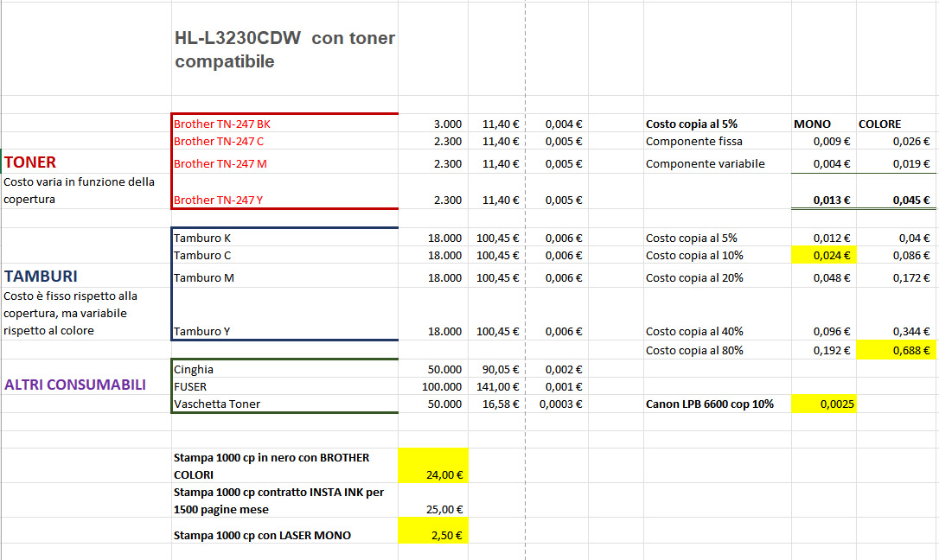
Task: Select the 'FUSER' cell
Action: pos(284,386)
